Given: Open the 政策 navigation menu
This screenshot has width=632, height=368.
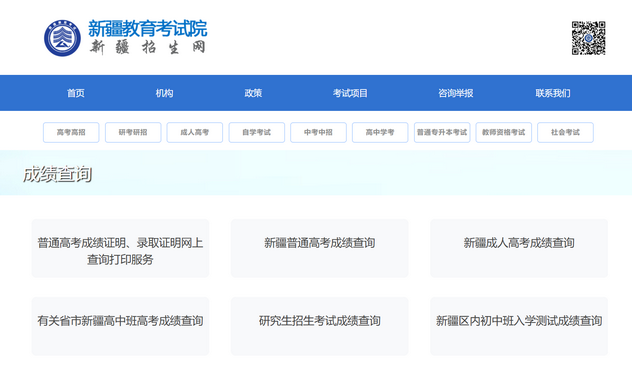Looking at the screenshot, I should [x=253, y=93].
